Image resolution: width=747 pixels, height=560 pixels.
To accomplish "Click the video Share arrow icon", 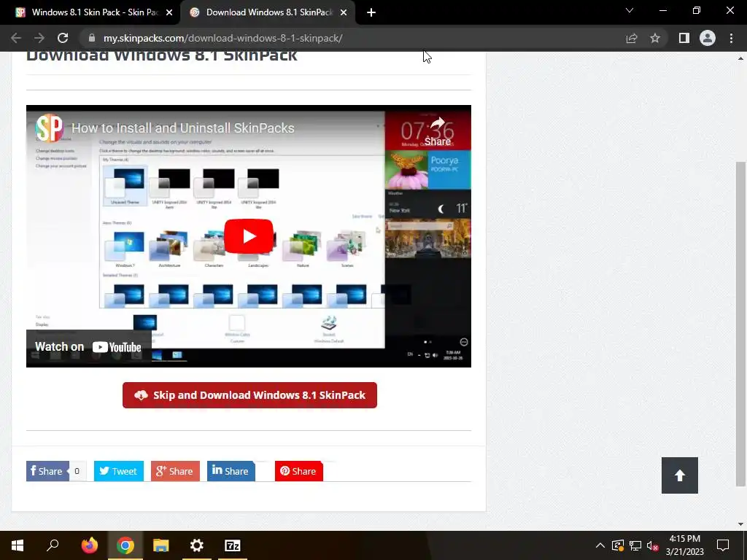I will 438,132.
